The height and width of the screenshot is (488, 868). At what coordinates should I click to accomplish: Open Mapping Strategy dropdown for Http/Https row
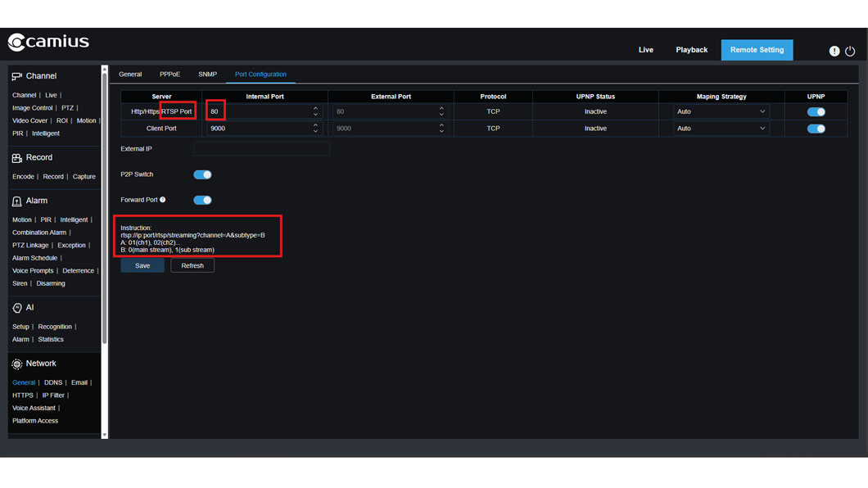coord(721,111)
